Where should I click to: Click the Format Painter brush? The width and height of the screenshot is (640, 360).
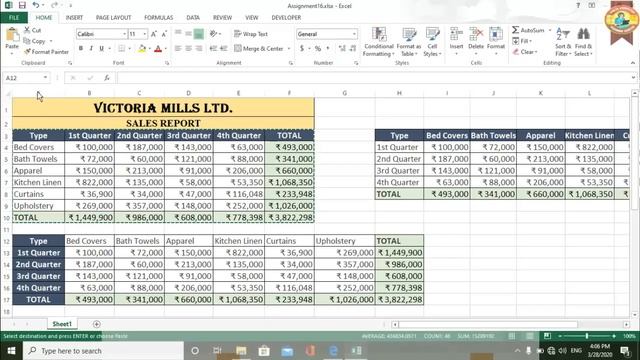[46, 52]
